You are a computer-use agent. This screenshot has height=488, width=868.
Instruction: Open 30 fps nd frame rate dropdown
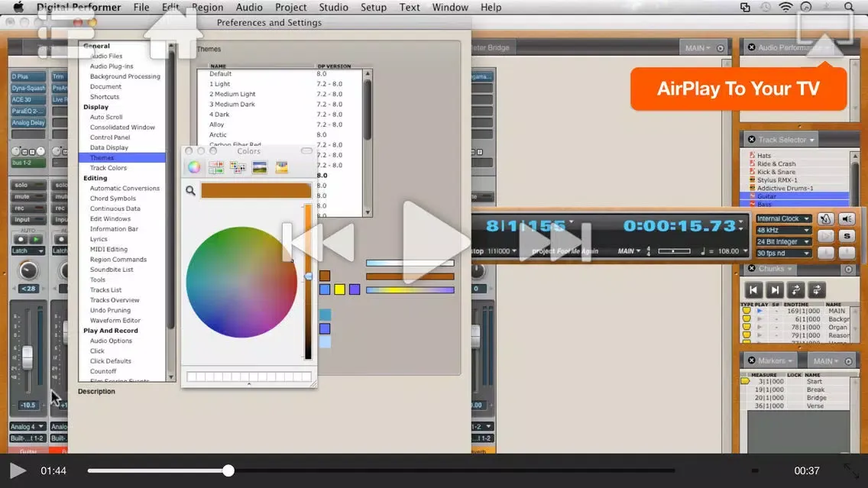pos(783,254)
